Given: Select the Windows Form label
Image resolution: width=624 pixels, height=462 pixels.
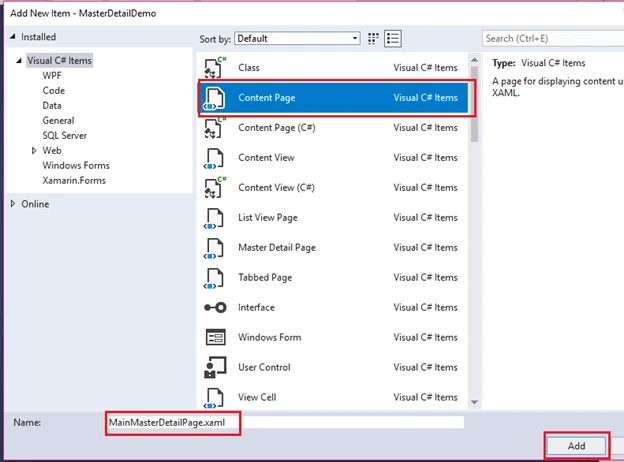Looking at the screenshot, I should pos(269,337).
